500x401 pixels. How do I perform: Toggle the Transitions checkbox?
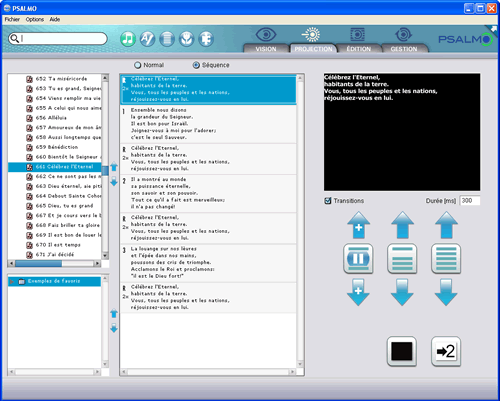pyautogui.click(x=328, y=201)
